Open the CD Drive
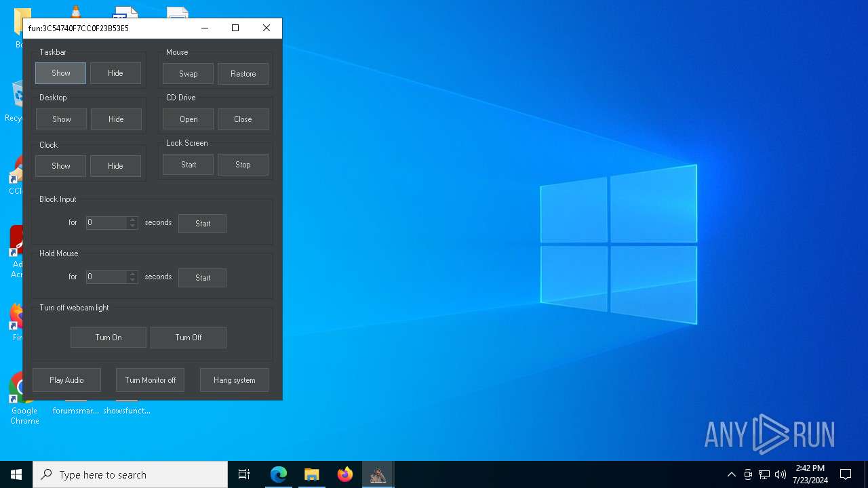The image size is (868, 488). pyautogui.click(x=189, y=119)
